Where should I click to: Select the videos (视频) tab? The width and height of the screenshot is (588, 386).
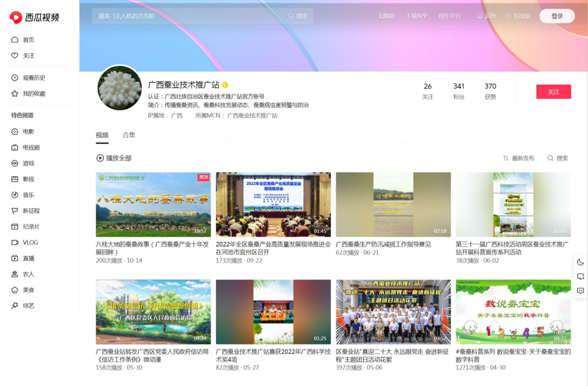102,135
